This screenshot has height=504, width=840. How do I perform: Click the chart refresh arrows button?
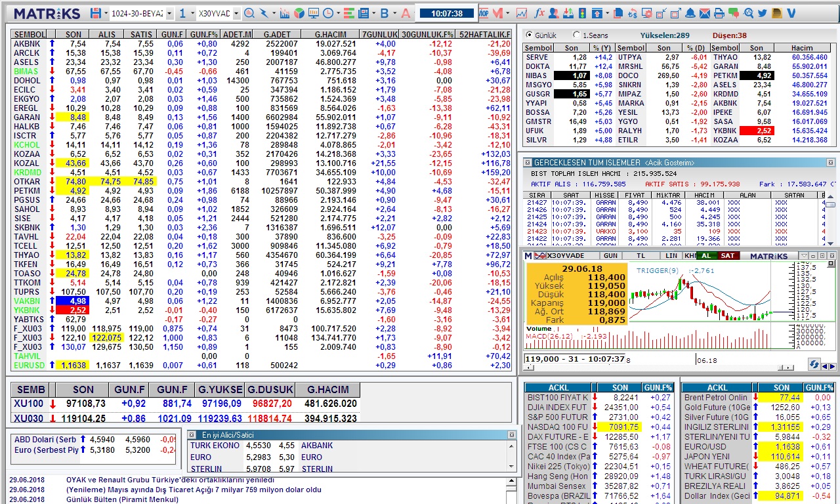(x=814, y=364)
